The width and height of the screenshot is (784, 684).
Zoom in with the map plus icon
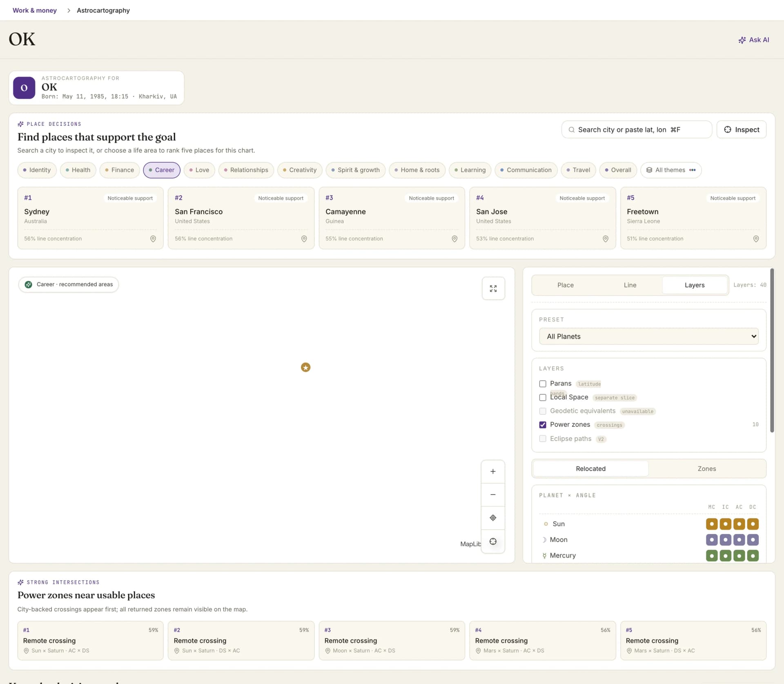click(x=493, y=472)
